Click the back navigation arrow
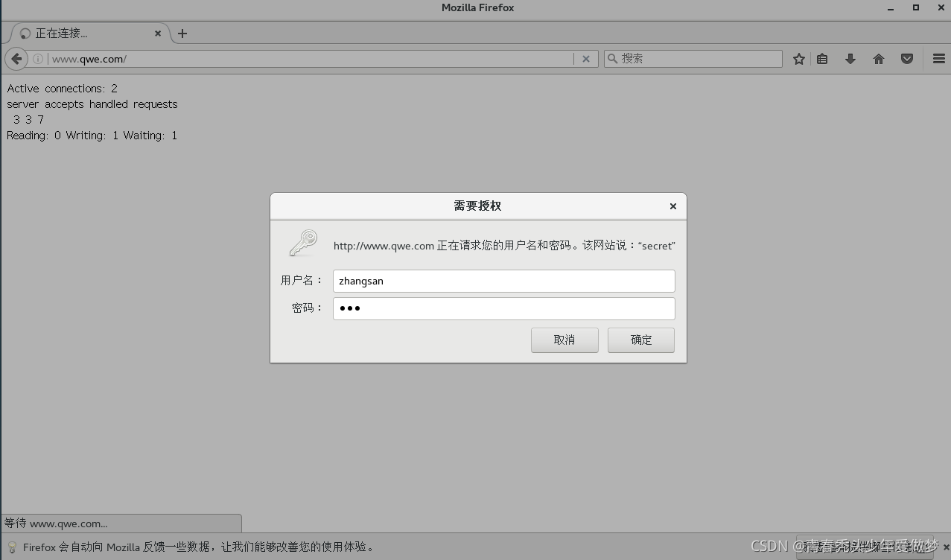 pyautogui.click(x=16, y=58)
